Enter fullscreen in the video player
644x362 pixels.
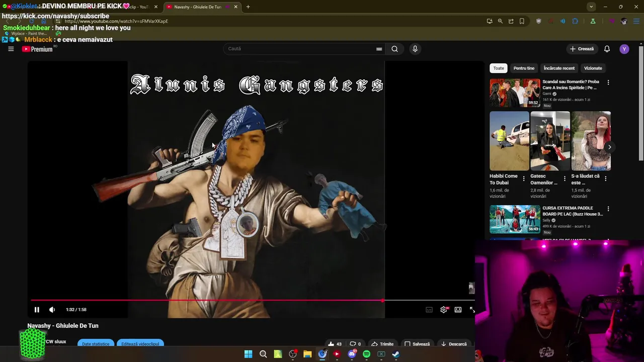472,310
